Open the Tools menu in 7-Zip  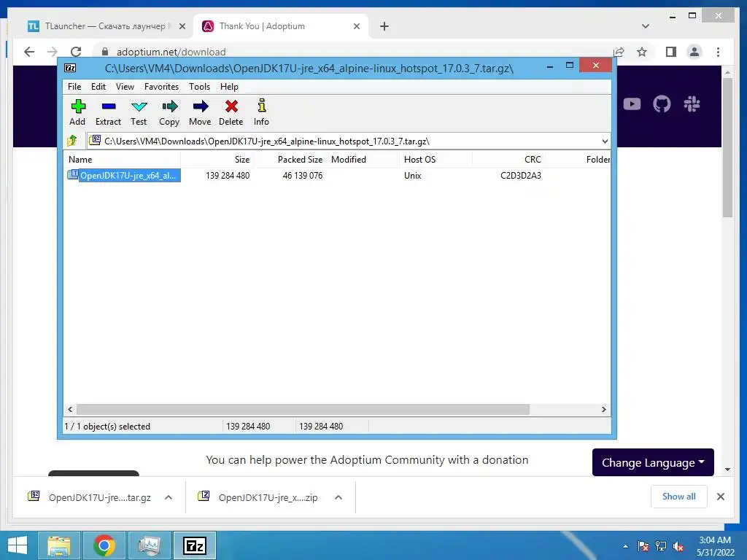(199, 87)
